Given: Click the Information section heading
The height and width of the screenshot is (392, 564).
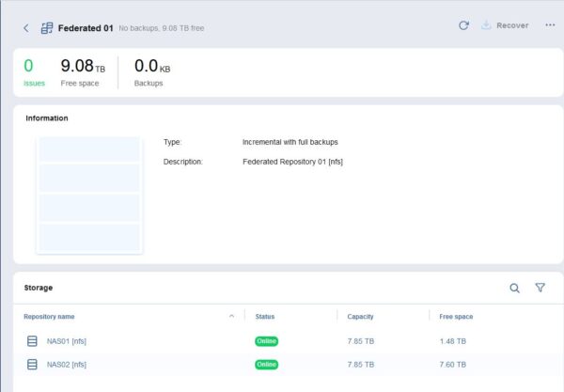Looking at the screenshot, I should pos(47,118).
